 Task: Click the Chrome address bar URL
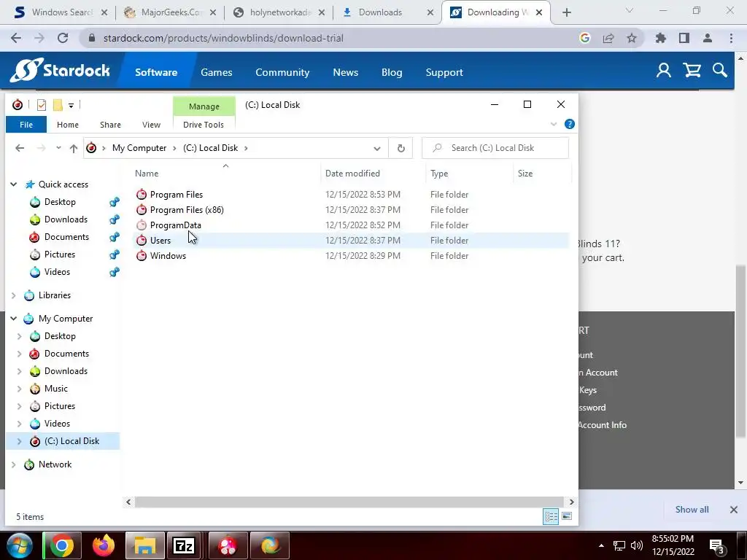coord(223,38)
